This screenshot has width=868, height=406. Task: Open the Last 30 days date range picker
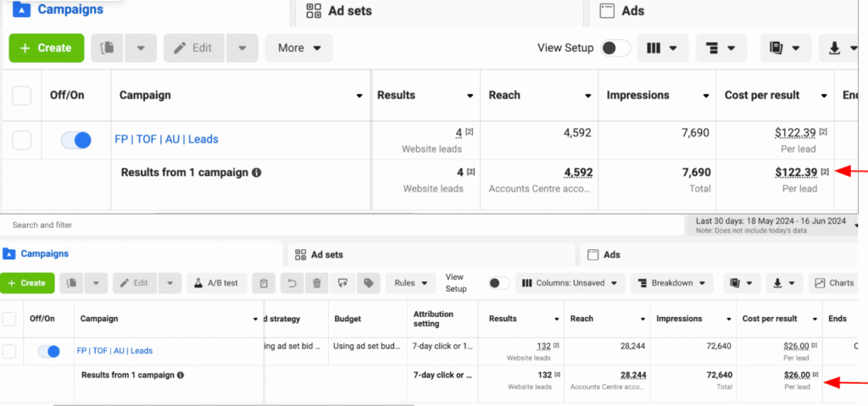pos(771,225)
